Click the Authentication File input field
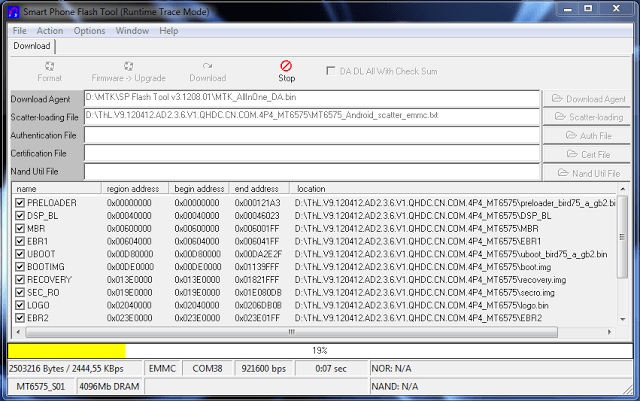Image resolution: width=640 pixels, height=402 pixels. tap(312, 135)
